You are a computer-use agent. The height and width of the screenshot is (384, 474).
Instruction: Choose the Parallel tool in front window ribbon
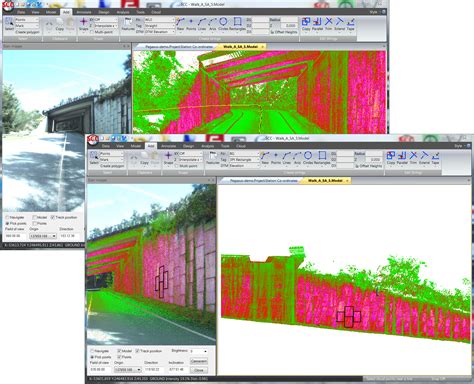click(x=402, y=158)
